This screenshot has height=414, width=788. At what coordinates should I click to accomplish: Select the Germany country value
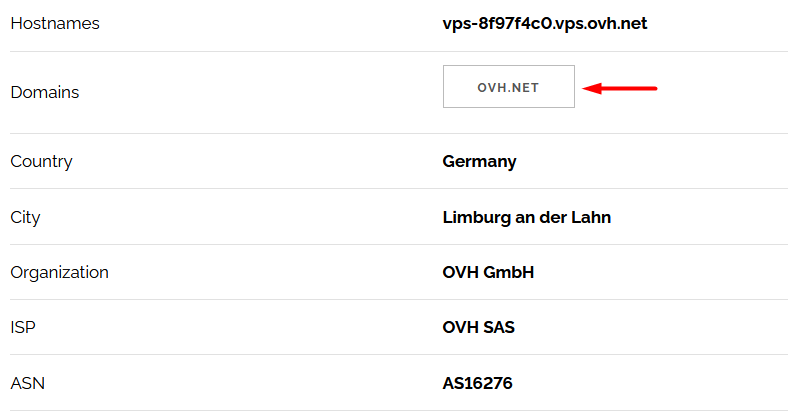tap(479, 162)
